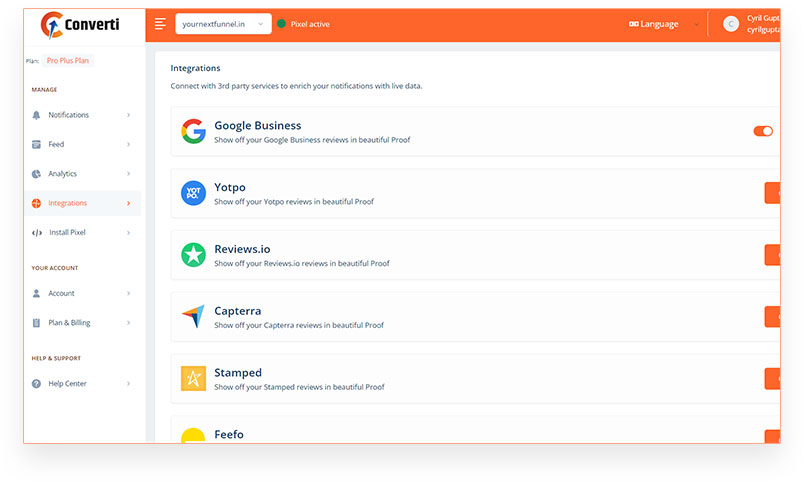Click the orange button on Stamped row
804x482 pixels.
click(772, 378)
